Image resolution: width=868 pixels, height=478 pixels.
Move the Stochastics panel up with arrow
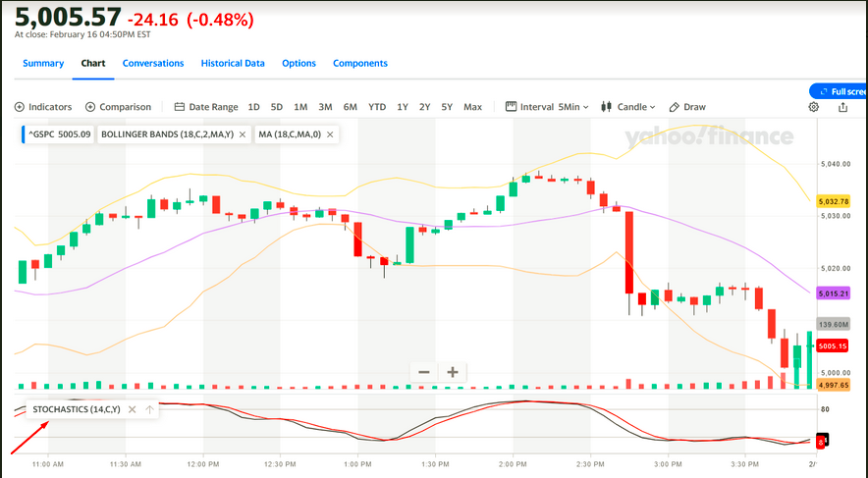coord(149,409)
